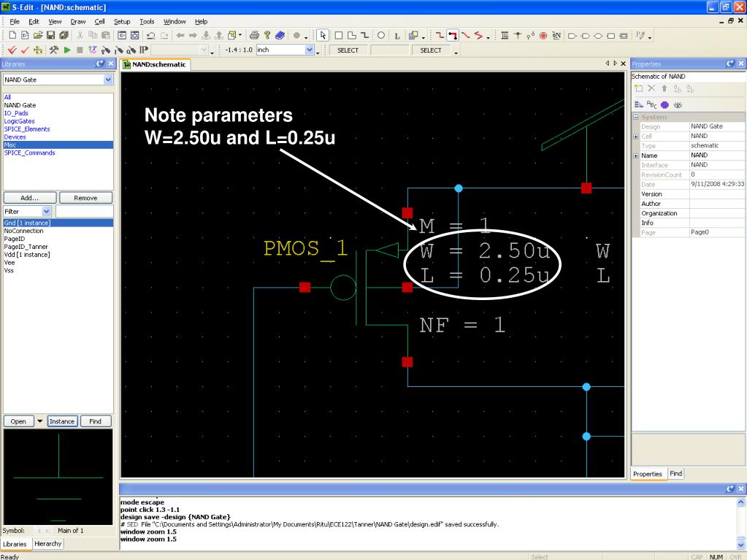Open the overflow arrow after the pencil tool

point(650,37)
